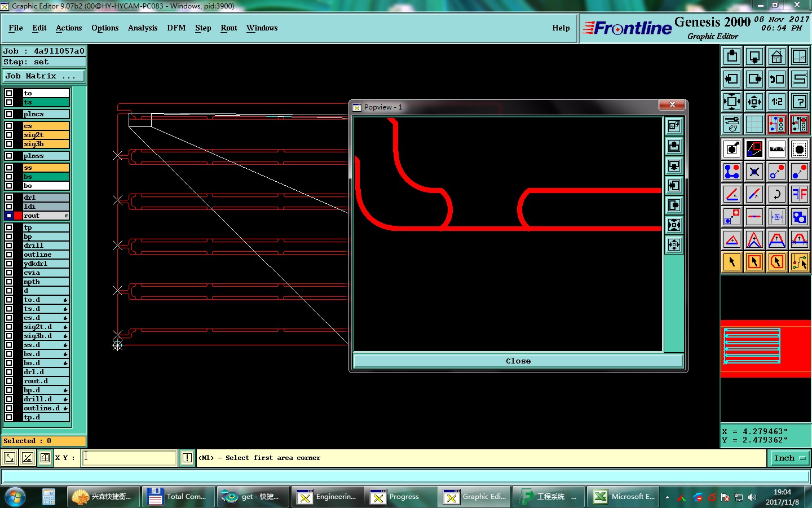
Task: Select the sig3b layer name
Action: pos(46,144)
